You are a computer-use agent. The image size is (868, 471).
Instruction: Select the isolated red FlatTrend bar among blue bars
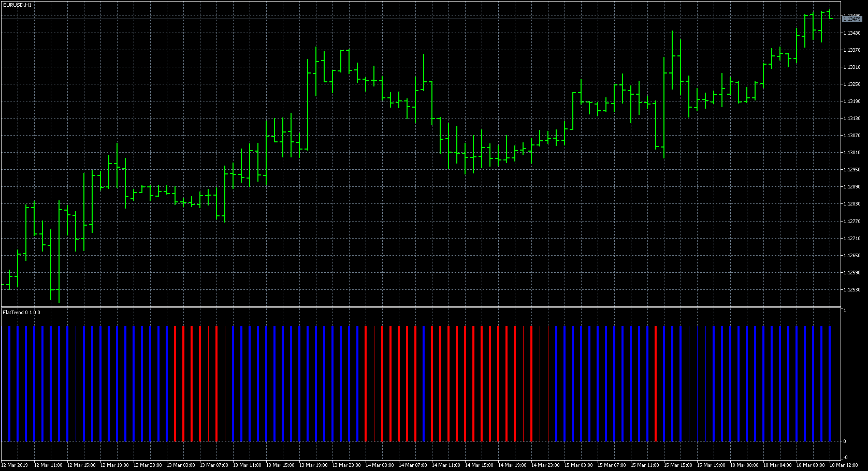[x=656, y=383]
